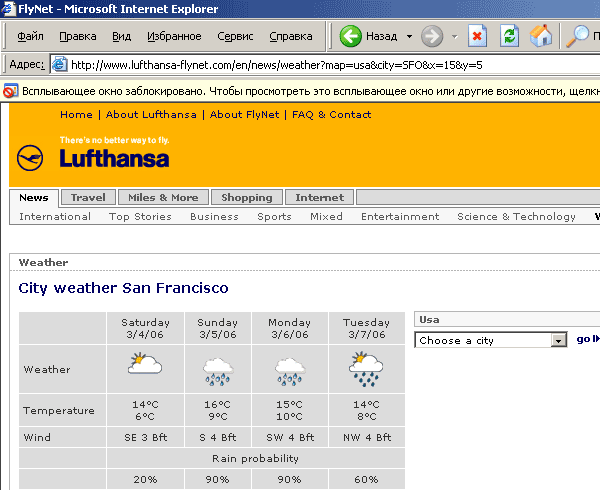The height and width of the screenshot is (490, 600).
Task: Switch to the Travel tab
Action: click(88, 197)
